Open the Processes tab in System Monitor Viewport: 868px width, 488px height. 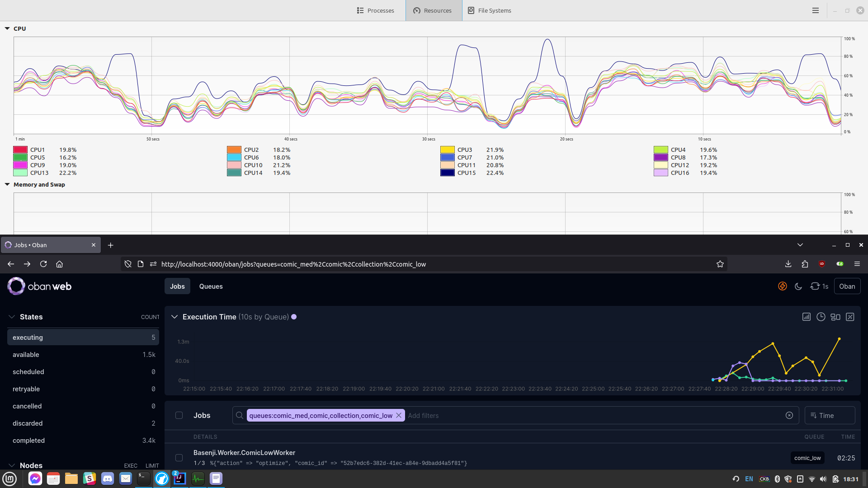[x=375, y=10]
